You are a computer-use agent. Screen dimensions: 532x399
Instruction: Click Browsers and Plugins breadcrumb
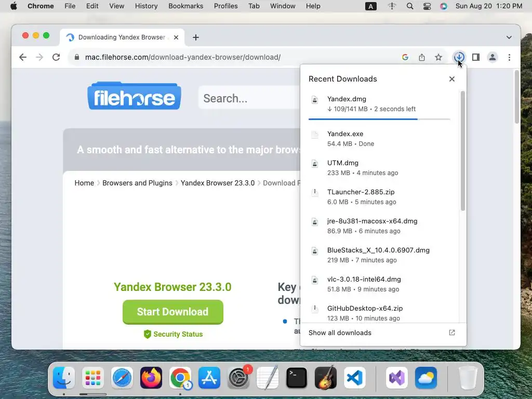click(137, 183)
